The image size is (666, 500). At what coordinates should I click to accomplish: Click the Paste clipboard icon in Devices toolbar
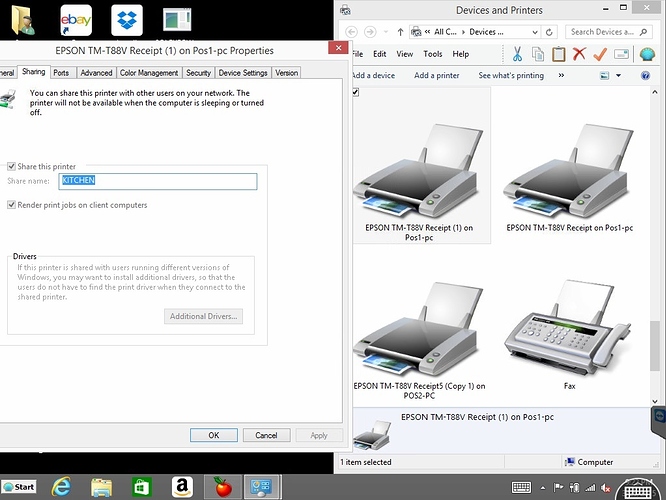pyautogui.click(x=559, y=54)
